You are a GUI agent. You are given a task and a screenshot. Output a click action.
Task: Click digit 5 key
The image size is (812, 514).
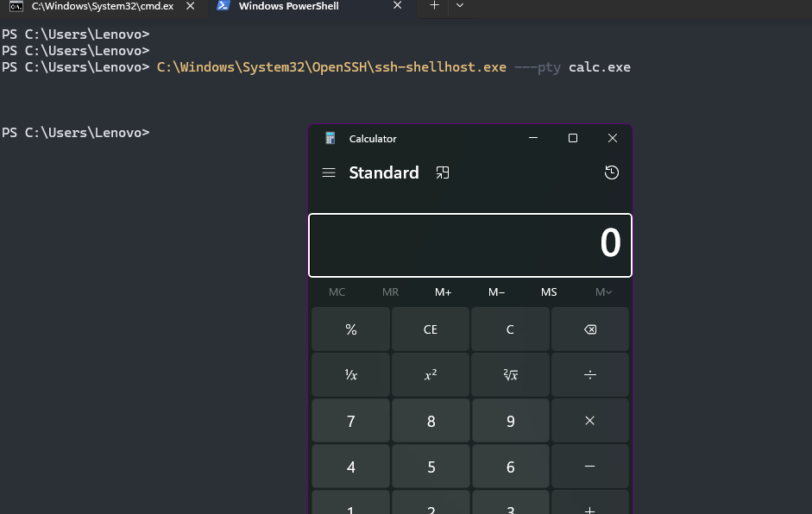coord(431,467)
